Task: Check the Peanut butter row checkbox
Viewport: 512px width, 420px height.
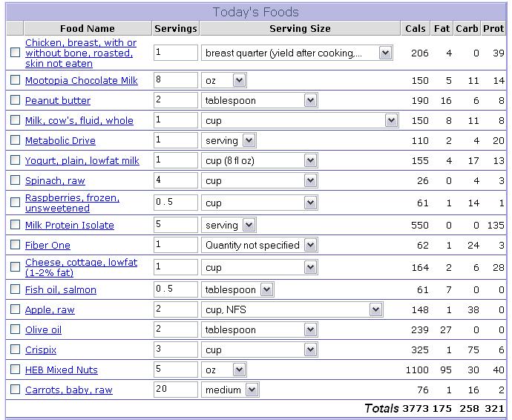Action: tap(16, 100)
